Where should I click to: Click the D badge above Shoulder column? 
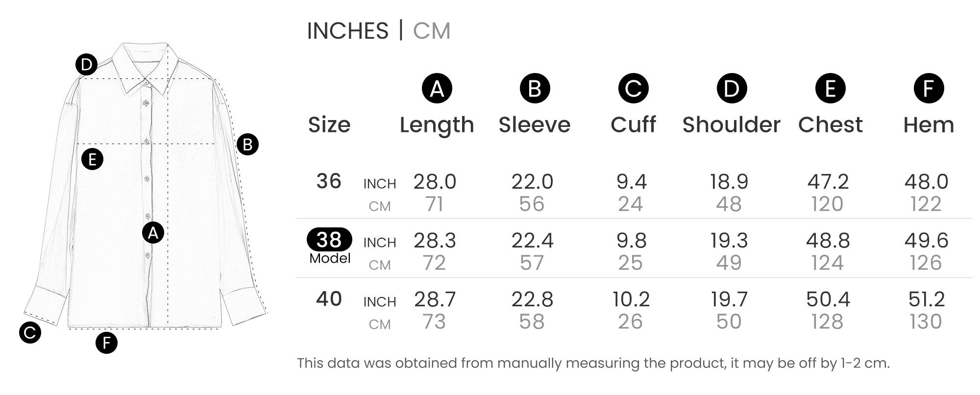pyautogui.click(x=732, y=89)
